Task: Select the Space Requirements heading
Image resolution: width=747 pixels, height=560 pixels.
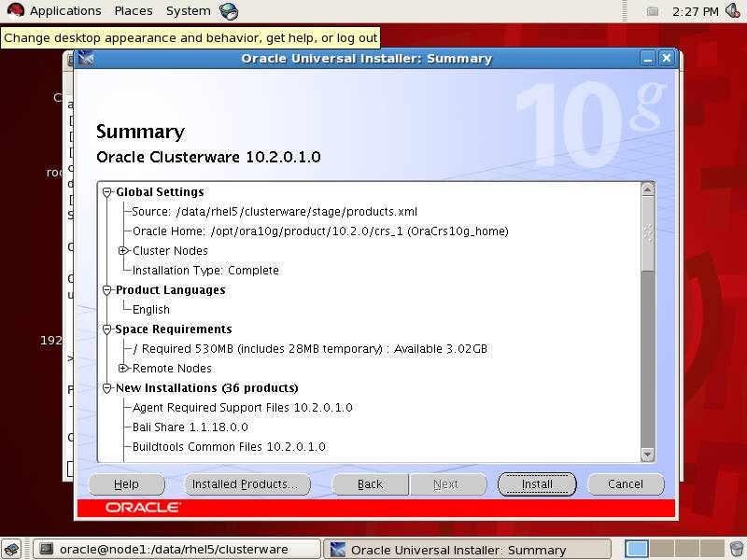Action: point(174,329)
